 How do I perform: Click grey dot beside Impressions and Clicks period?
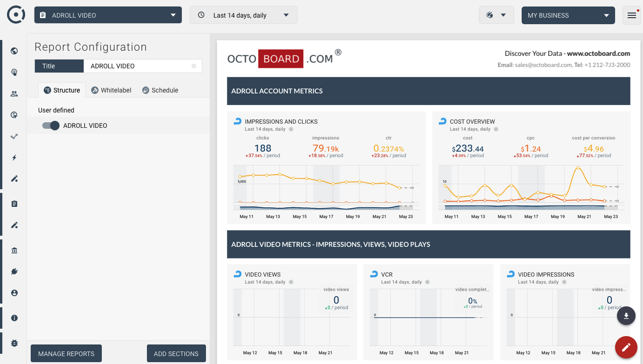coord(291,129)
